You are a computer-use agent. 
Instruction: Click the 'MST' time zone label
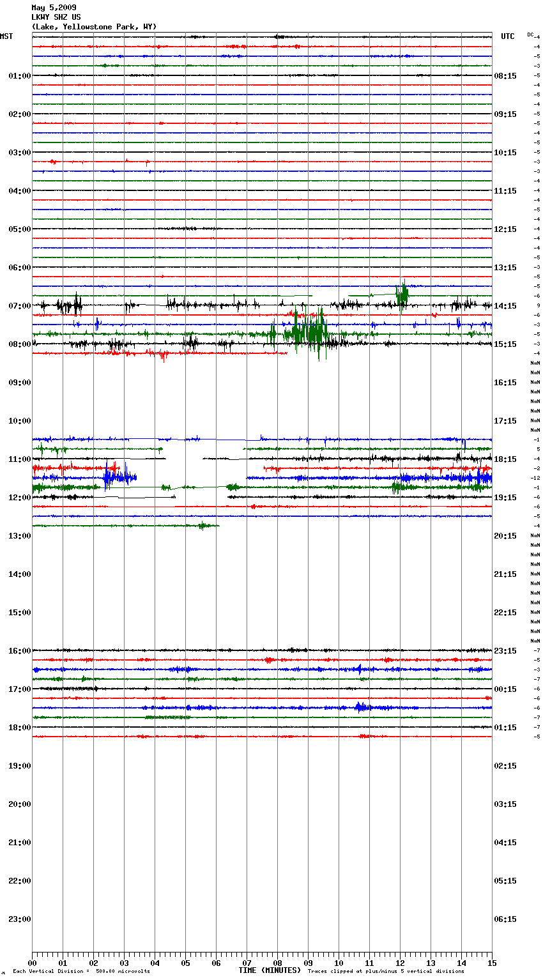point(6,36)
